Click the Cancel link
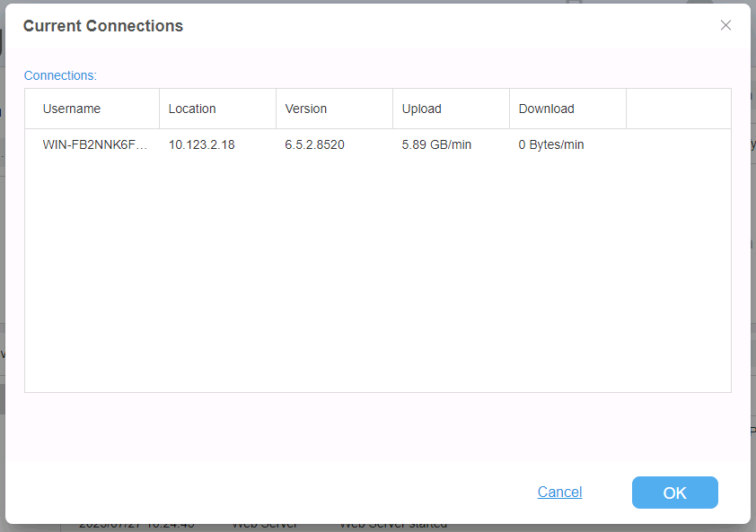Screen dimensions: 756x532 559,492
